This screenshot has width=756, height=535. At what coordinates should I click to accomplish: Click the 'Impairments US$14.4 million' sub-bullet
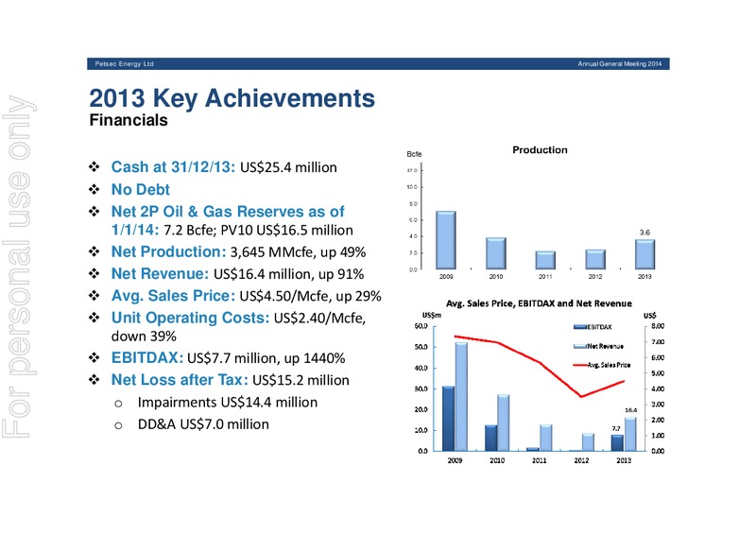[x=228, y=403]
